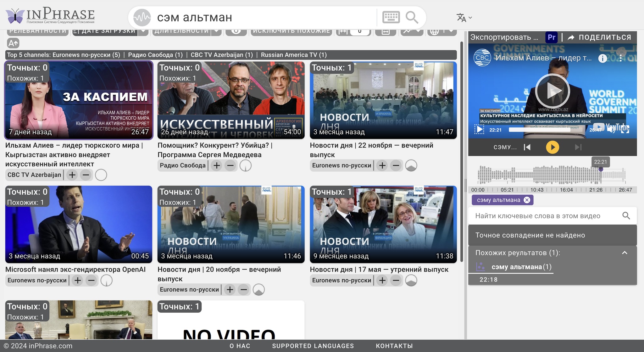Open the three-dot menu on video player
644x352 pixels.
(x=620, y=58)
